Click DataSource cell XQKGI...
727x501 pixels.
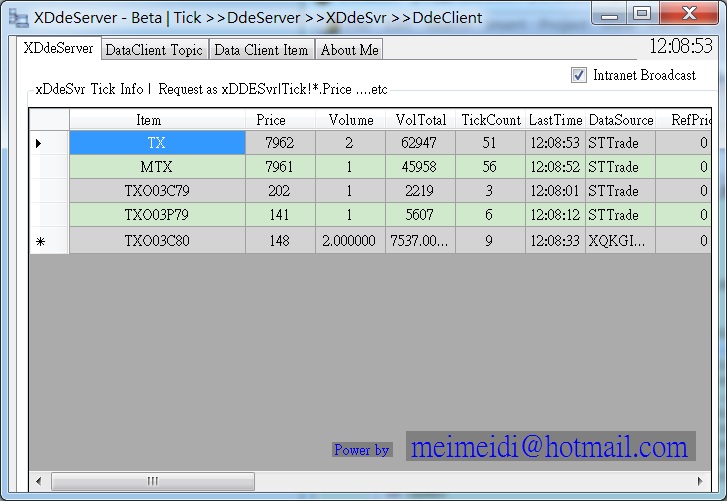point(620,241)
